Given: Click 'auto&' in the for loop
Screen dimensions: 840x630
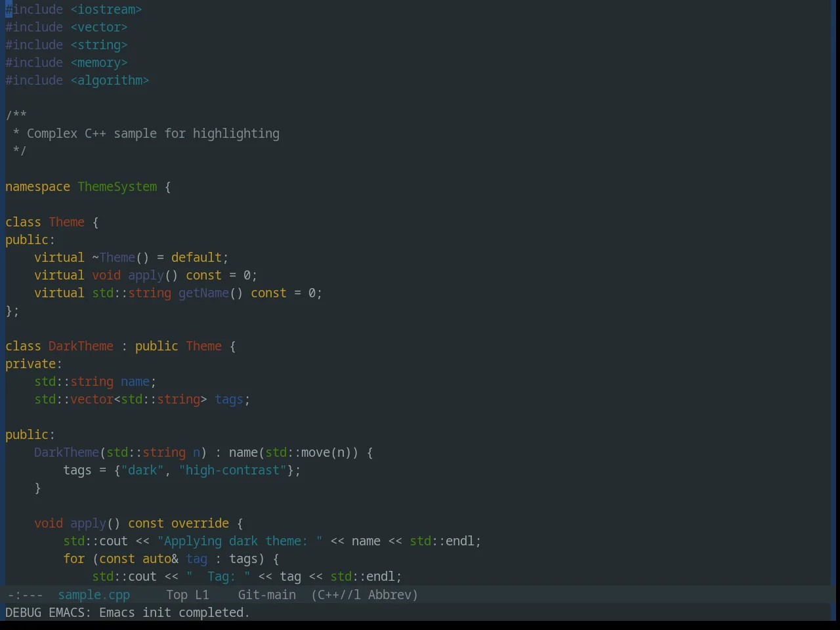Looking at the screenshot, I should 160,559.
